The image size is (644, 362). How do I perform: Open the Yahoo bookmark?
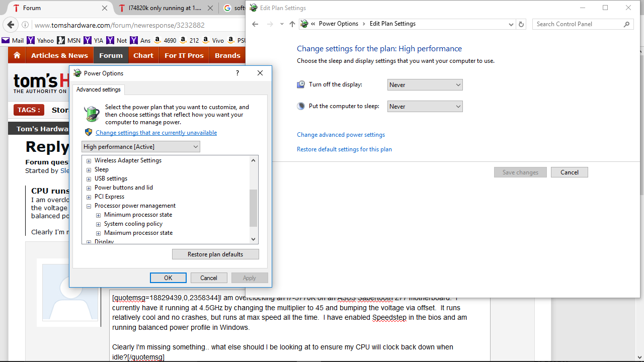click(x=40, y=40)
